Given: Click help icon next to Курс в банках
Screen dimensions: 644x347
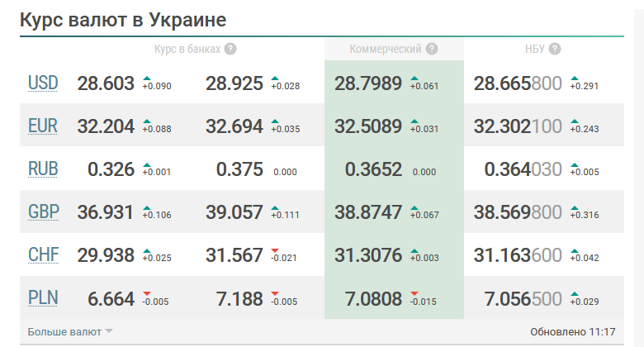Looking at the screenshot, I should 230,49.
